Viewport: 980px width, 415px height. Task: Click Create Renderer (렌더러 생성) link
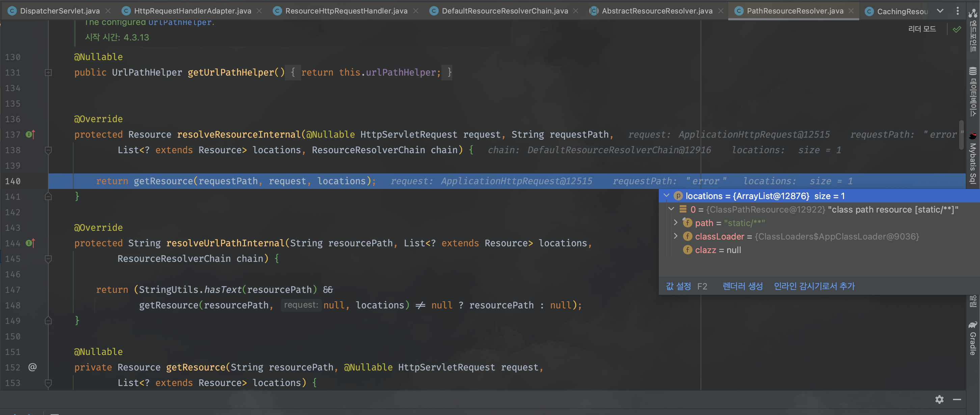pyautogui.click(x=743, y=286)
